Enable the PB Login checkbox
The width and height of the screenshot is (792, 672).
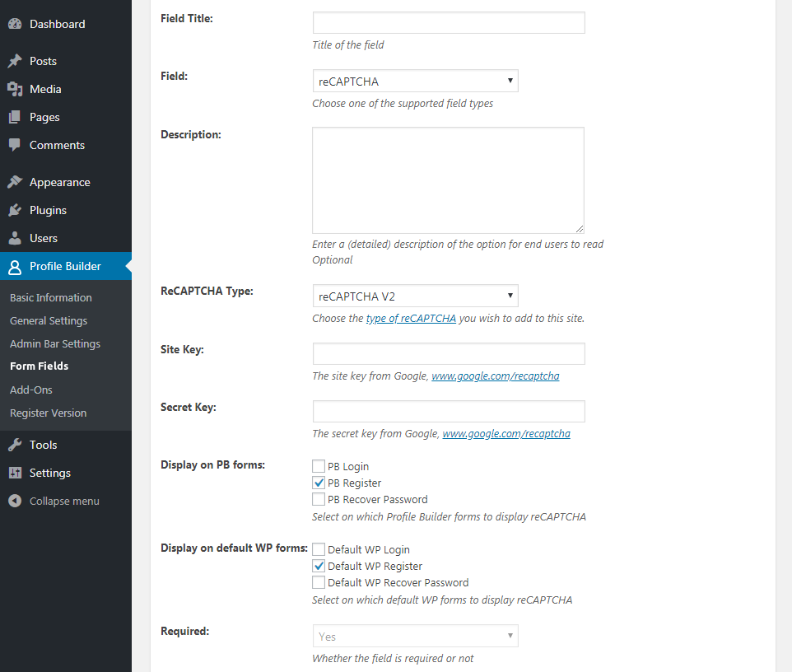click(x=319, y=466)
